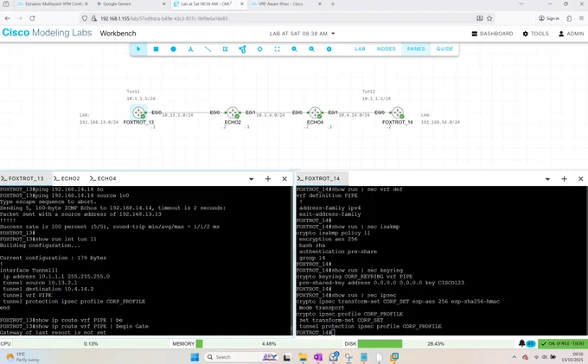Open the DASHBOARD page
Image resolution: width=588 pixels, height=364 pixels.
coord(492,34)
